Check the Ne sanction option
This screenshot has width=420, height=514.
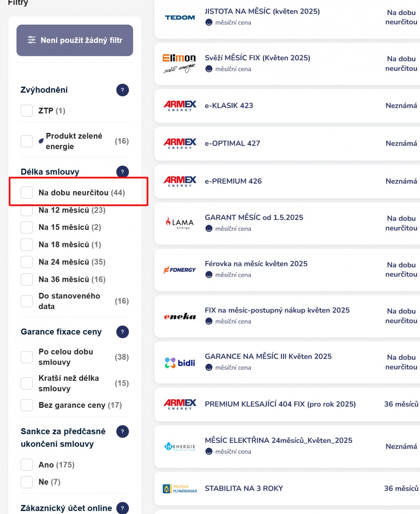coord(27,482)
